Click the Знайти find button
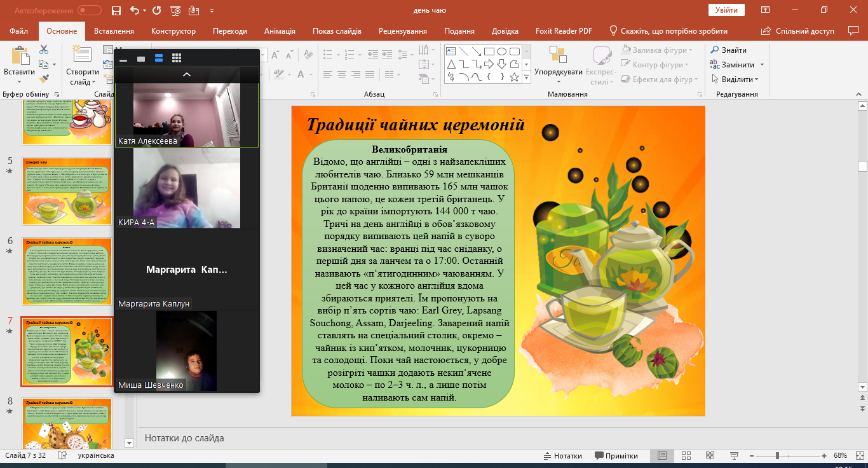Screen dimensions: 868x468 click(x=728, y=50)
